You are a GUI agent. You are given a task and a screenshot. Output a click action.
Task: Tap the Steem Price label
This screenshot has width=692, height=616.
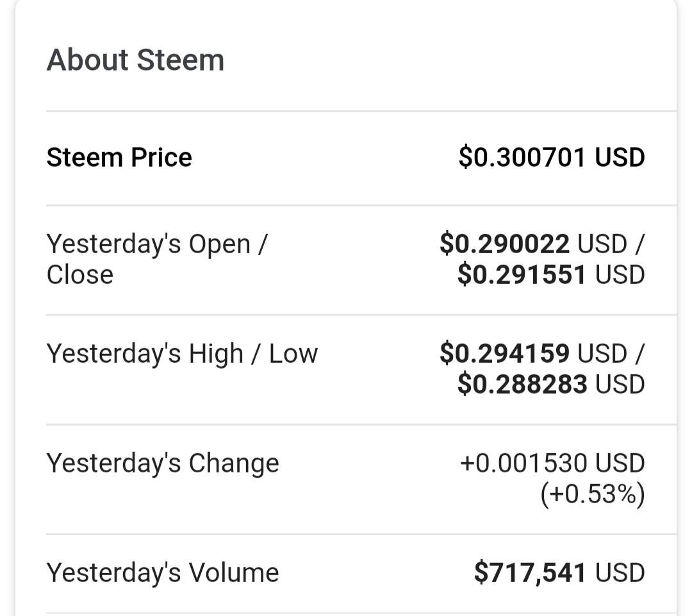[x=119, y=157]
